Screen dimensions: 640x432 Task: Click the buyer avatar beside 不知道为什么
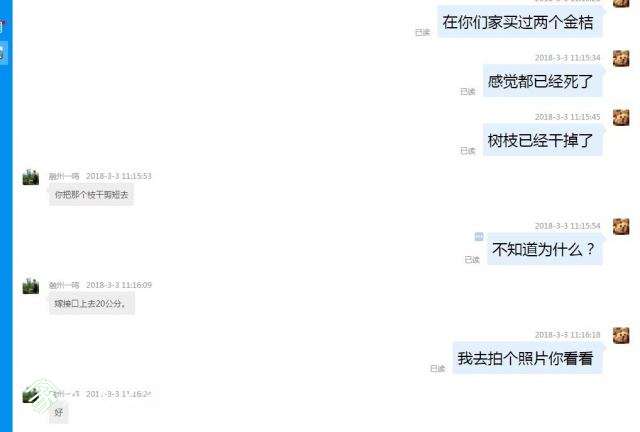click(x=621, y=226)
